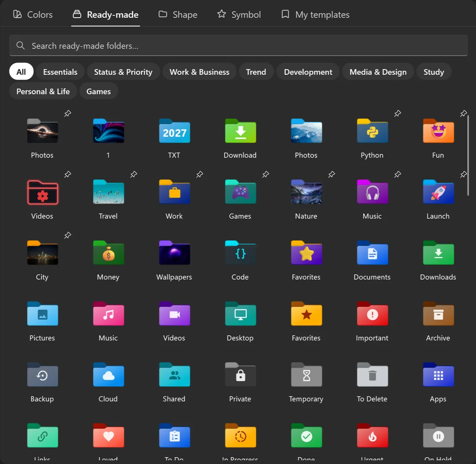Toggle pin on Python folder
This screenshot has width=476, height=464.
397,113
